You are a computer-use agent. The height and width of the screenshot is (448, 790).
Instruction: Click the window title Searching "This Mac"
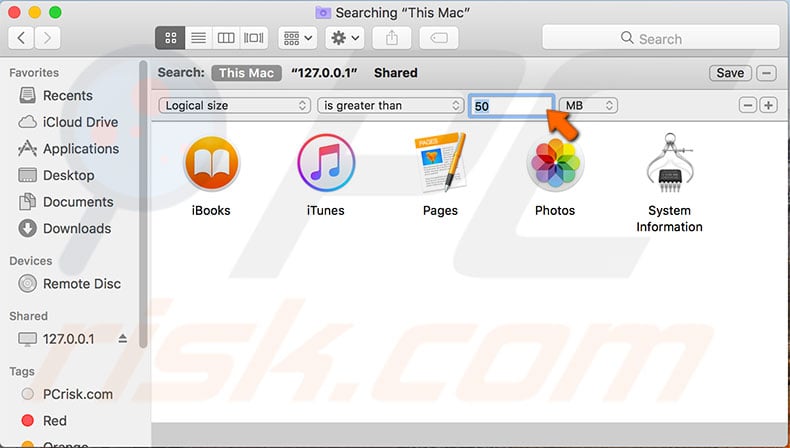tap(403, 13)
